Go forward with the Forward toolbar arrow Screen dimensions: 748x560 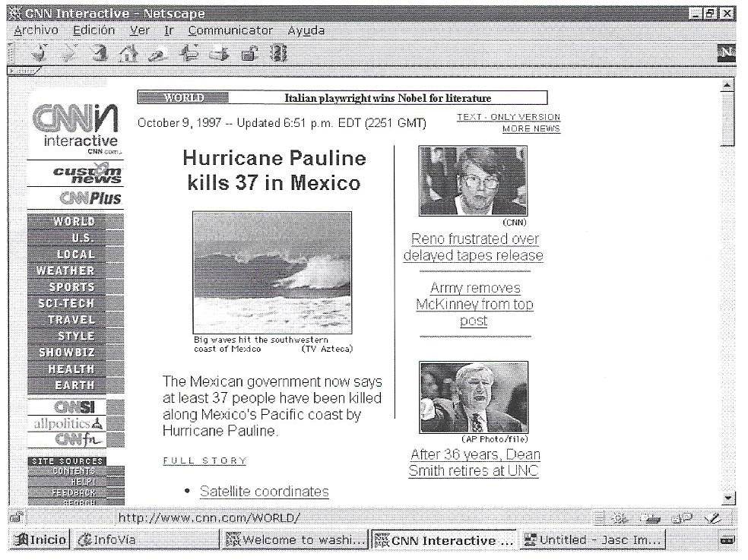pos(68,52)
